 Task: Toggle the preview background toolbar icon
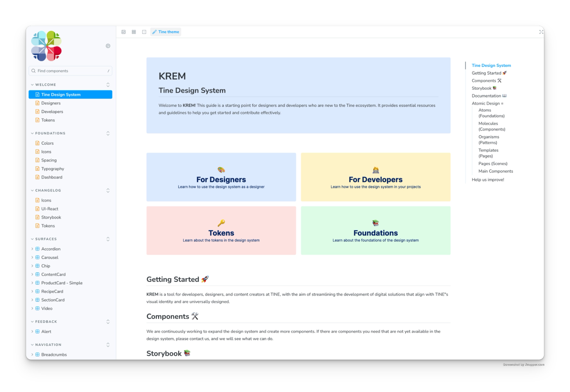pos(123,32)
